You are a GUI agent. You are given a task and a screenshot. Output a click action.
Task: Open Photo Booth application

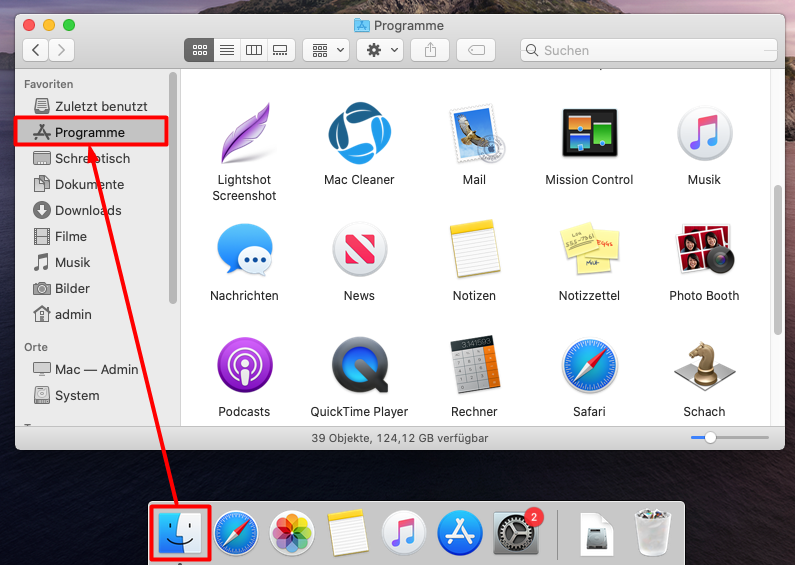pos(704,249)
